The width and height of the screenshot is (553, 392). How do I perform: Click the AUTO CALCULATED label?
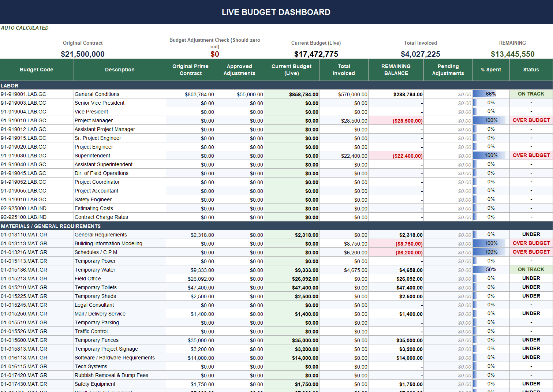click(x=25, y=28)
